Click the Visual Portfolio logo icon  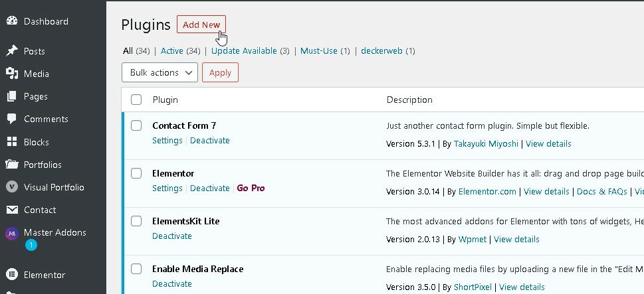pyautogui.click(x=11, y=187)
